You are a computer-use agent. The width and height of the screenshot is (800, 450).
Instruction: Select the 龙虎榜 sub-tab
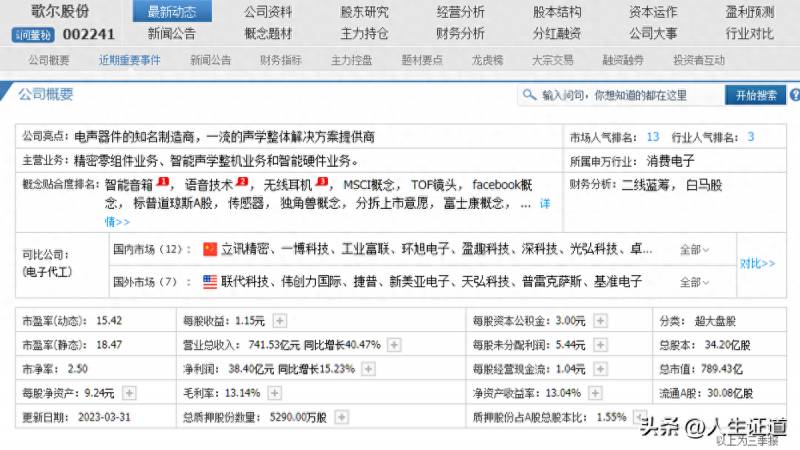(x=487, y=60)
